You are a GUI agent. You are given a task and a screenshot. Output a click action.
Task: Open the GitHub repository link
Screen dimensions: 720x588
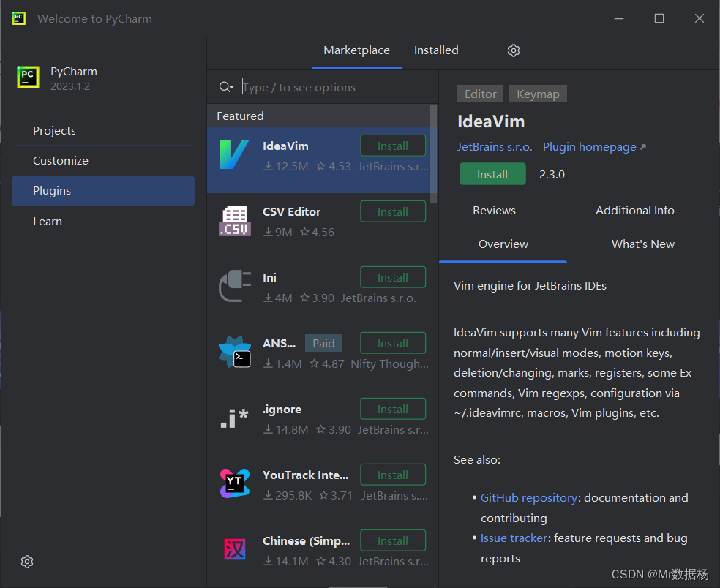[528, 497]
